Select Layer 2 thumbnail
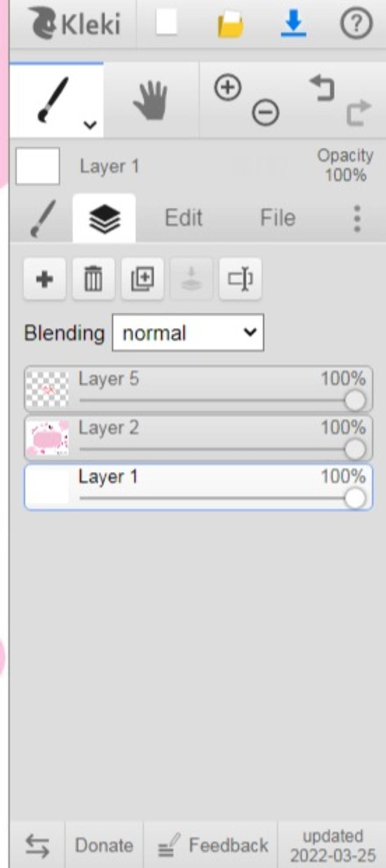This screenshot has width=386, height=868. click(47, 438)
